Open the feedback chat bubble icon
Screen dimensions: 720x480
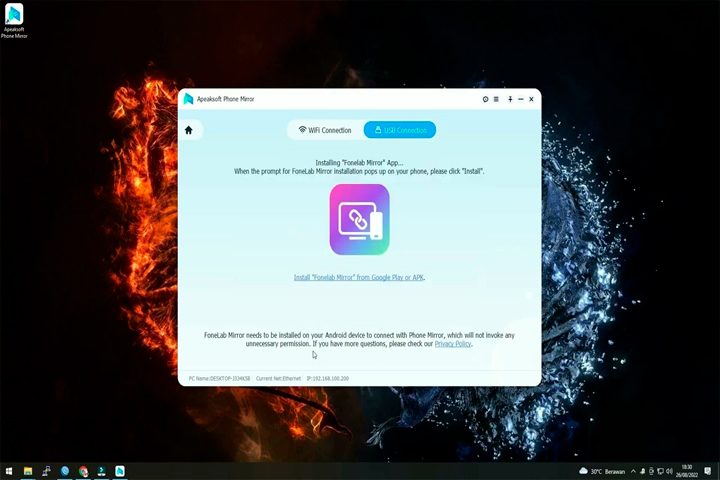pyautogui.click(x=485, y=99)
